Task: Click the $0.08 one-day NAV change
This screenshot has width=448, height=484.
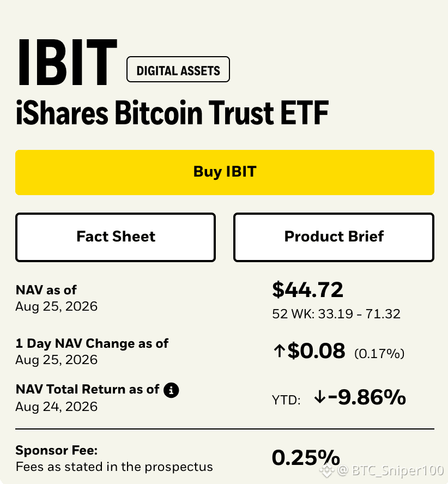Action: [316, 351]
